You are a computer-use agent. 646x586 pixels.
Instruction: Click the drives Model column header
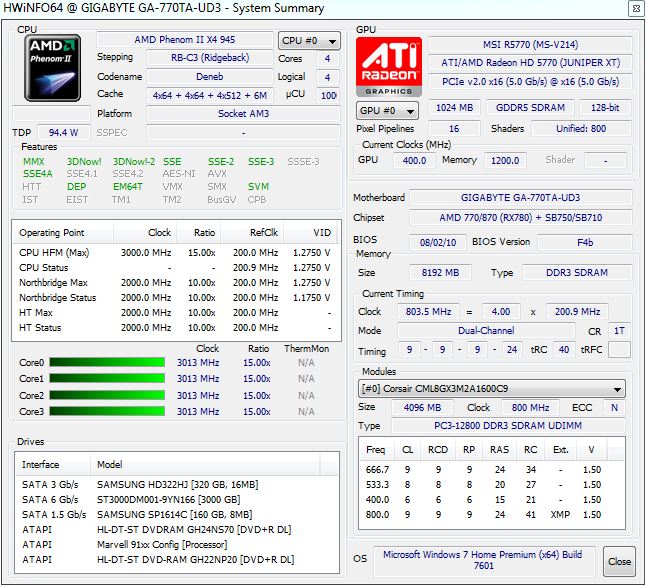205,464
